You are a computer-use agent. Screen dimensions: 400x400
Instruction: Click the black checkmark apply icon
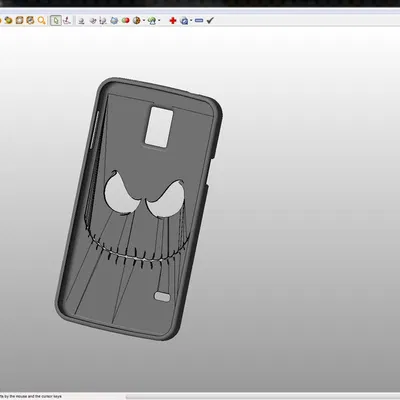(210, 21)
